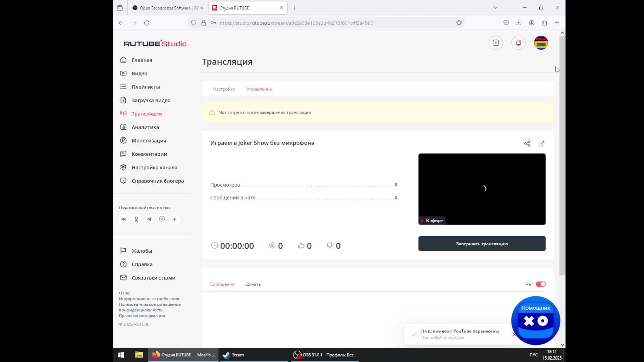
Task: Open the channel avatar menu
Action: 541,43
